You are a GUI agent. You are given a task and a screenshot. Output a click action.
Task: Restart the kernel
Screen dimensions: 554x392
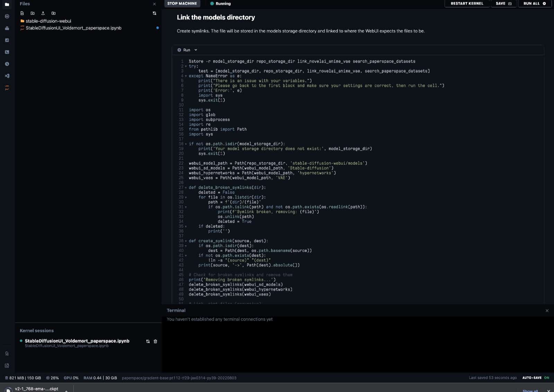pos(467,3)
